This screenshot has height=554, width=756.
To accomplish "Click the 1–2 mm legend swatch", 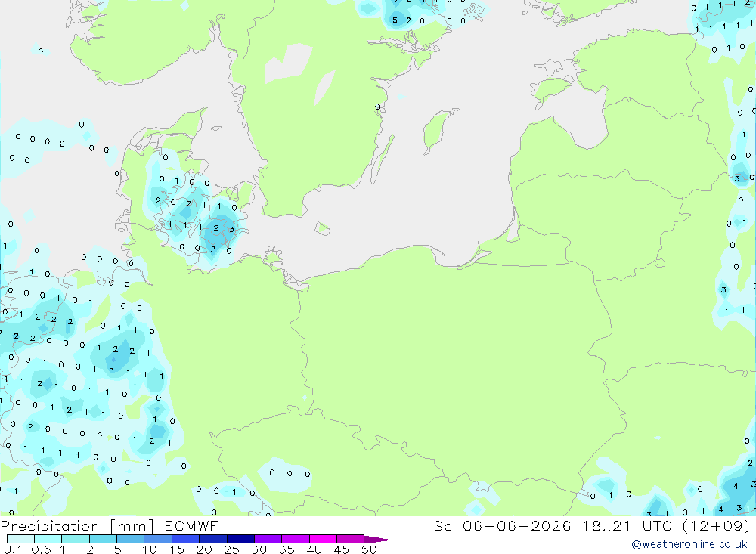I will 76,539.
